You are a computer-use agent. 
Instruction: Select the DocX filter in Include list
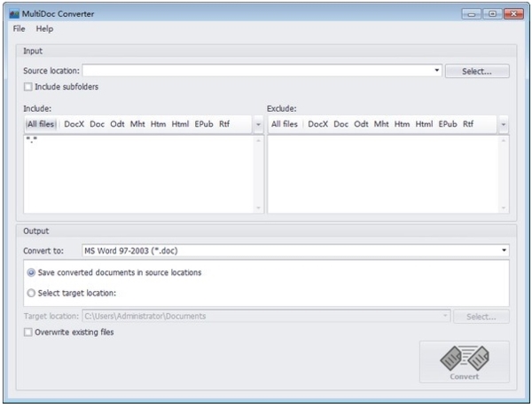[74, 123]
